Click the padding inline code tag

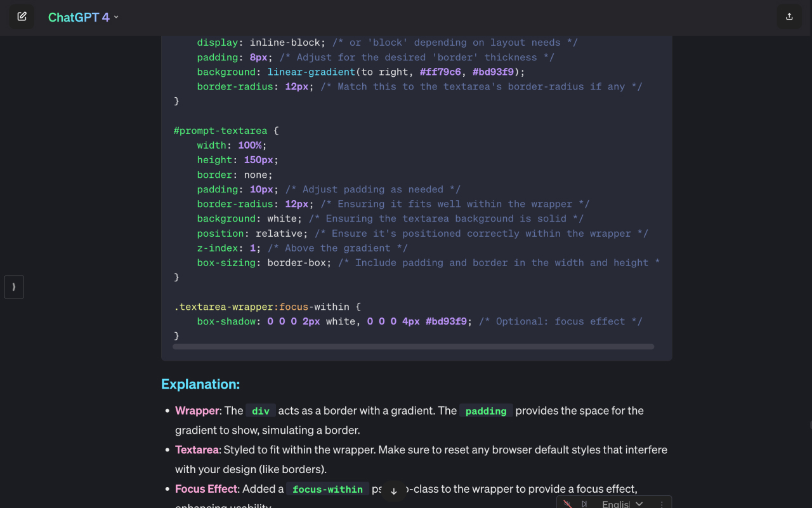coord(486,411)
